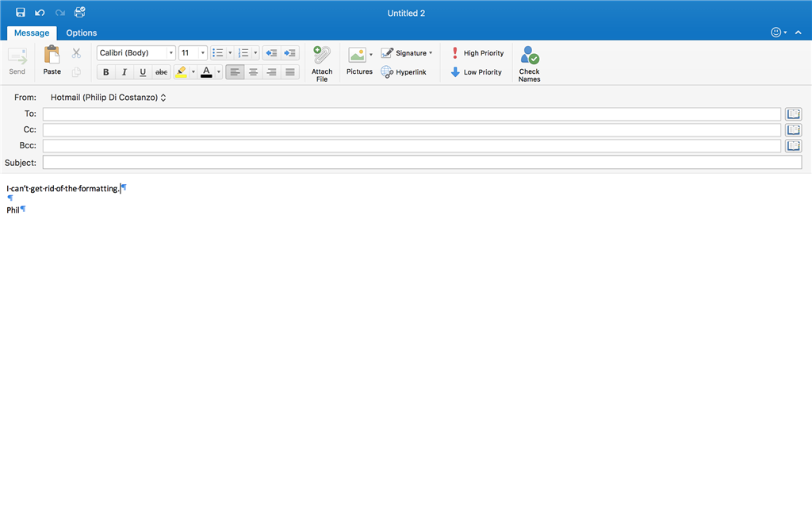
Task: Click the Save icon in title bar
Action: click(20, 13)
